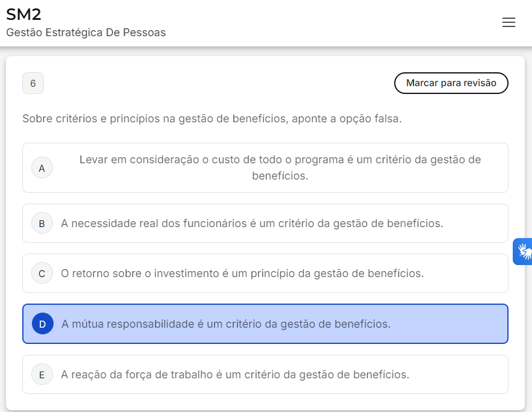Choose answer about mútua responsabilidade
This screenshot has height=412, width=532.
coord(226,324)
